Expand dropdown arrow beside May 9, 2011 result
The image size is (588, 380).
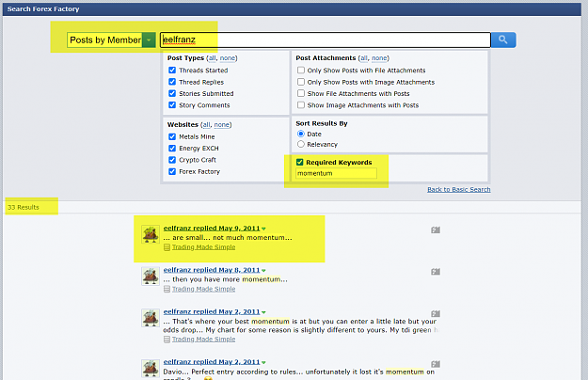(x=263, y=229)
